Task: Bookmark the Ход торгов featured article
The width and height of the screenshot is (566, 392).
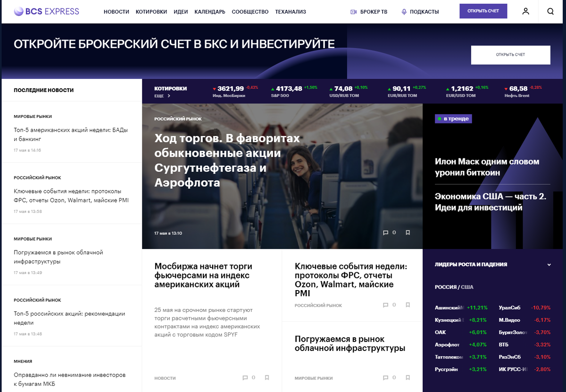Action: tap(408, 233)
